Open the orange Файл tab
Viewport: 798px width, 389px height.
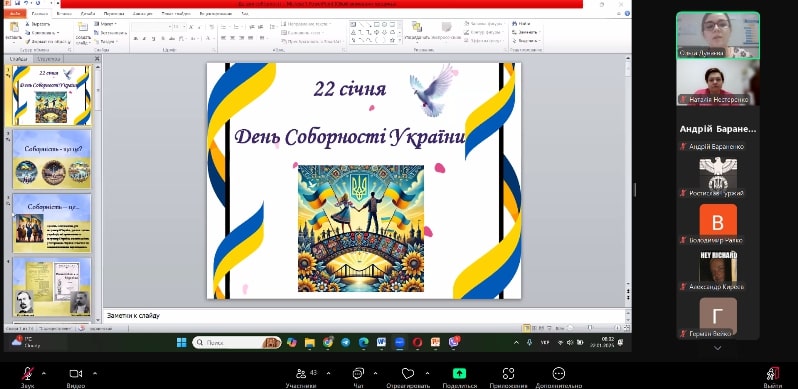click(15, 14)
